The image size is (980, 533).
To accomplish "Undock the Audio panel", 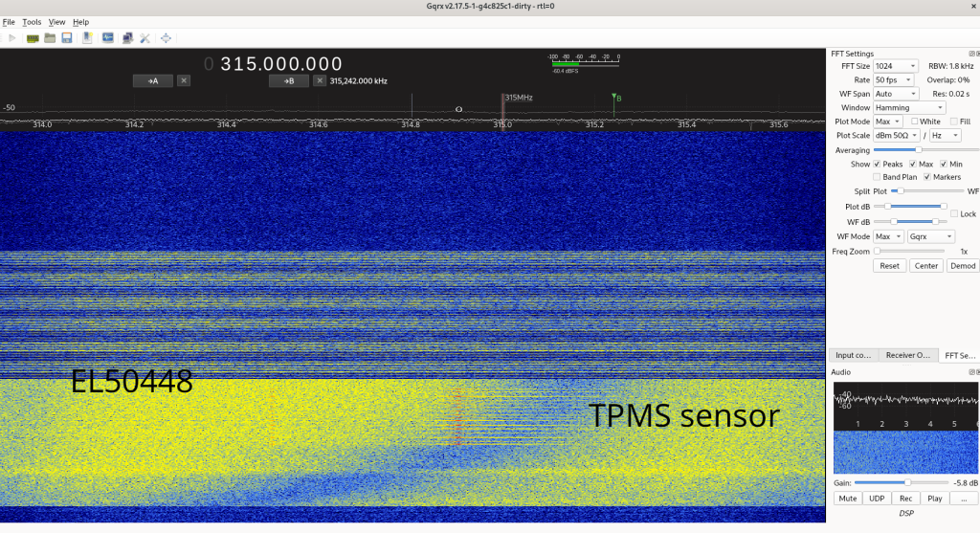I will point(971,372).
